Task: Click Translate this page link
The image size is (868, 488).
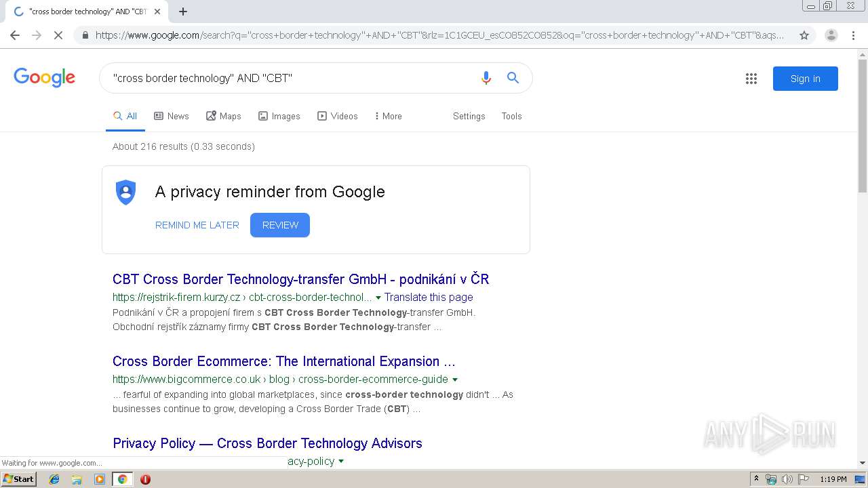Action: 429,297
